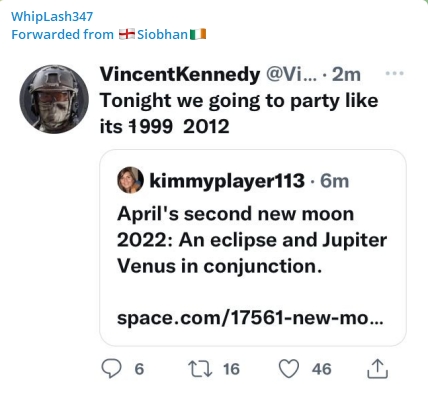Click the retweet count 16
428x396 pixels.
[231, 369]
